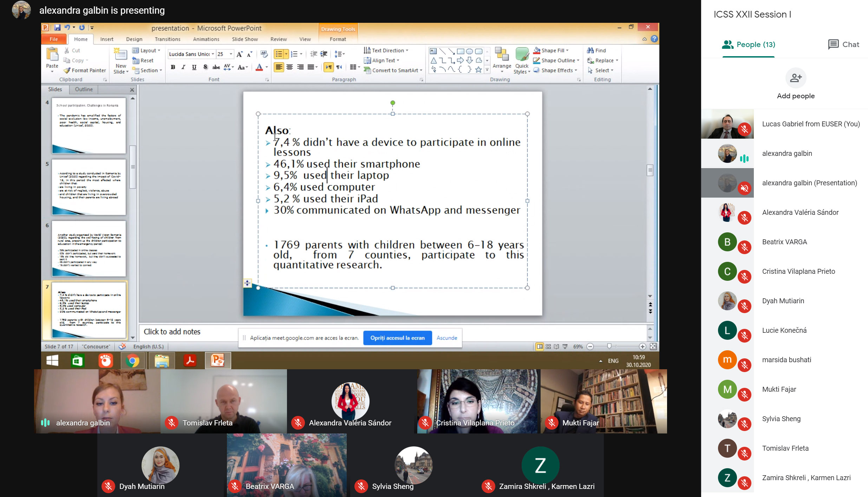The width and height of the screenshot is (868, 497).
Task: Switch to the Animations ribbon tab
Action: 206,39
